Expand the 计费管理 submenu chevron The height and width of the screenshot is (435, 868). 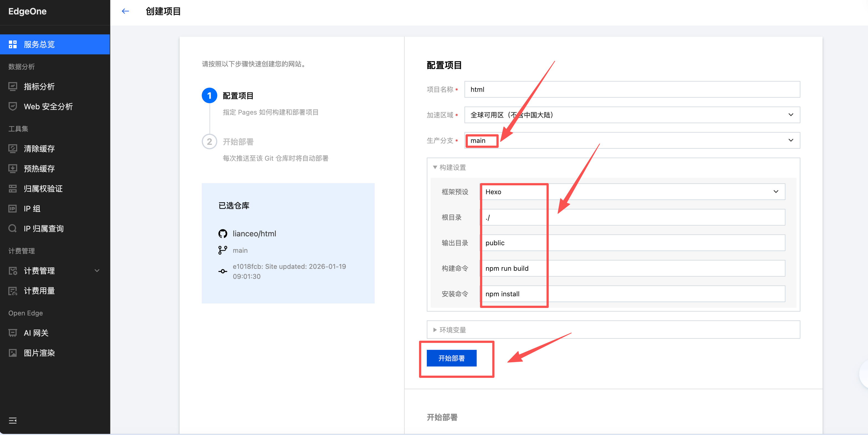pyautogui.click(x=97, y=271)
